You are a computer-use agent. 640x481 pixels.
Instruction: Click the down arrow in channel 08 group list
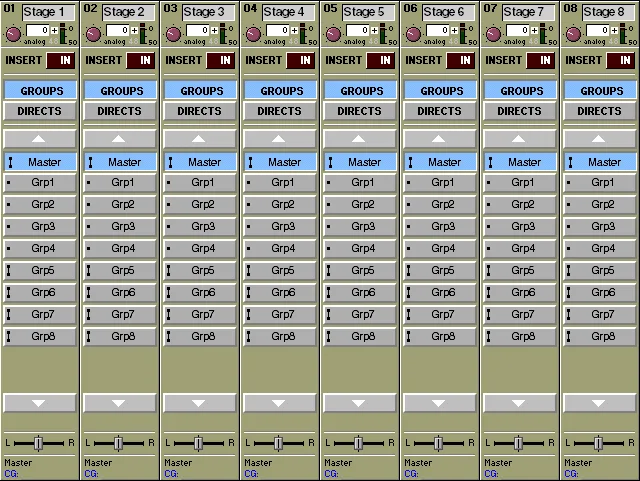click(x=600, y=403)
